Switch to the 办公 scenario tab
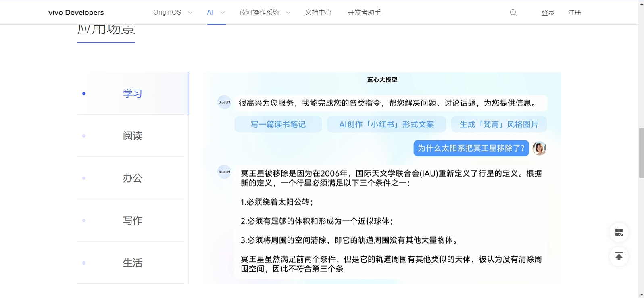The width and height of the screenshot is (644, 298). (x=132, y=178)
